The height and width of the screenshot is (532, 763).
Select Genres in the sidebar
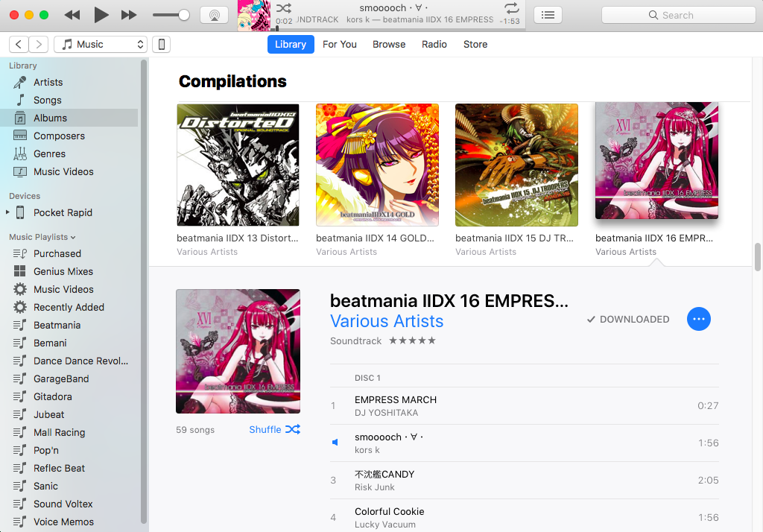pos(69,153)
